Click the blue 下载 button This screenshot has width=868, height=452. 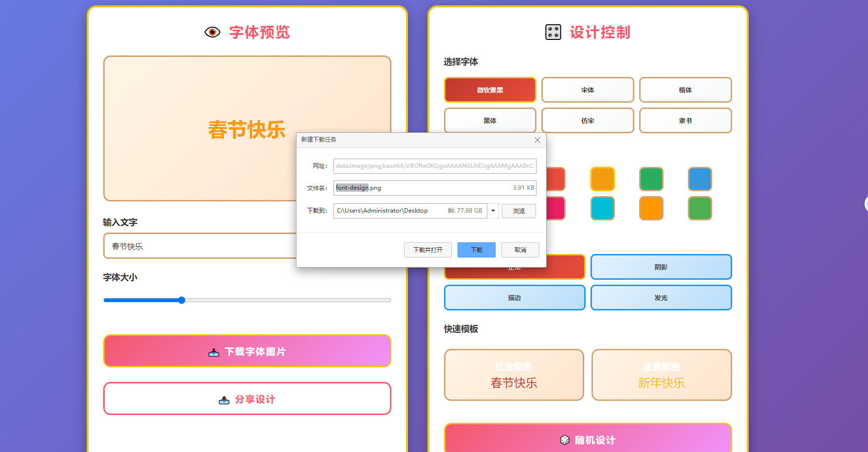point(476,250)
